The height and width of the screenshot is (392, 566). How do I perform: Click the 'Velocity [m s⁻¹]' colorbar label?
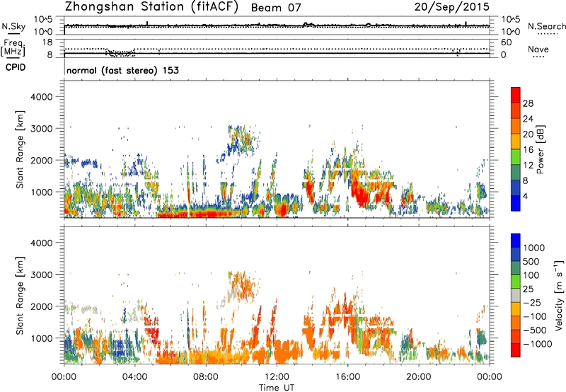(x=559, y=295)
